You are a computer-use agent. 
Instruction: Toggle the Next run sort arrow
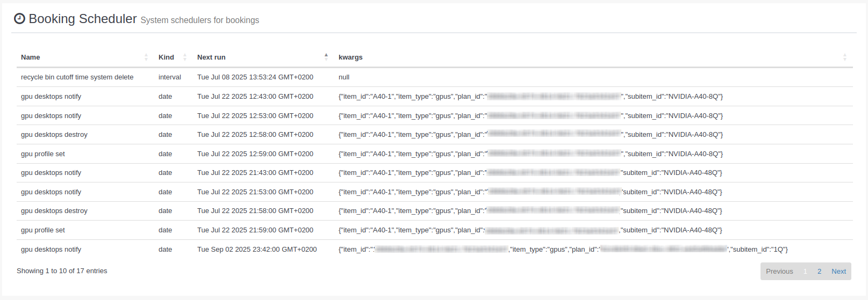click(x=326, y=57)
